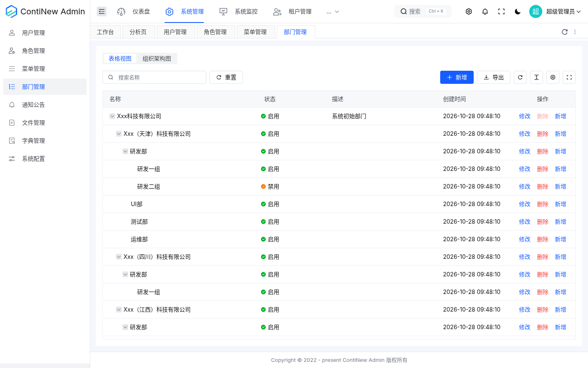Focus the 搜索名称 input field
Image resolution: width=588 pixels, height=368 pixels.
pyautogui.click(x=154, y=77)
